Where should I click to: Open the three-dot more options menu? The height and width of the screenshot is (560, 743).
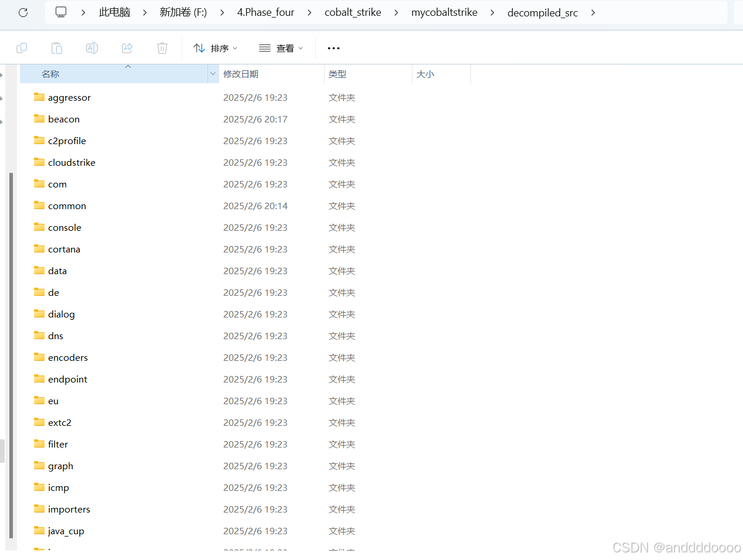[x=333, y=48]
